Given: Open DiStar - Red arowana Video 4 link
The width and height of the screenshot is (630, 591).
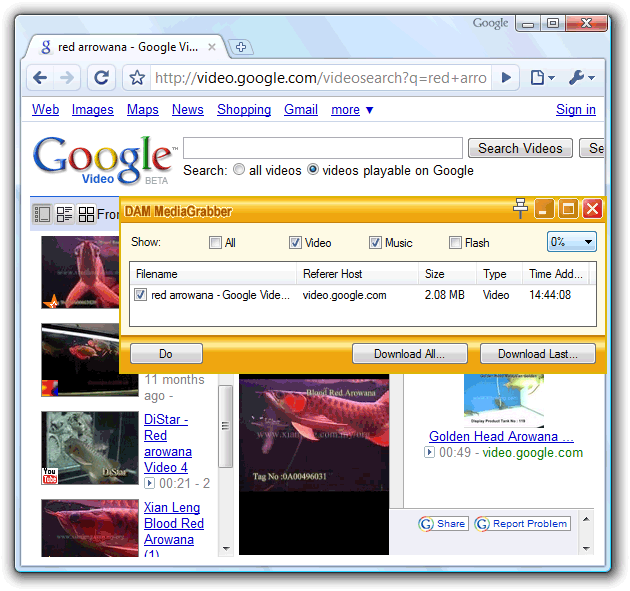Looking at the screenshot, I should click(168, 444).
